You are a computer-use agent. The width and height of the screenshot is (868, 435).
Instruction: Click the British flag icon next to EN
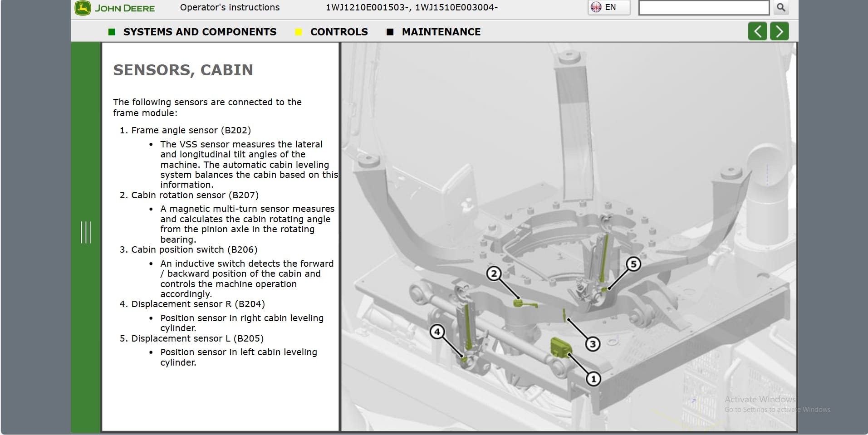597,7
